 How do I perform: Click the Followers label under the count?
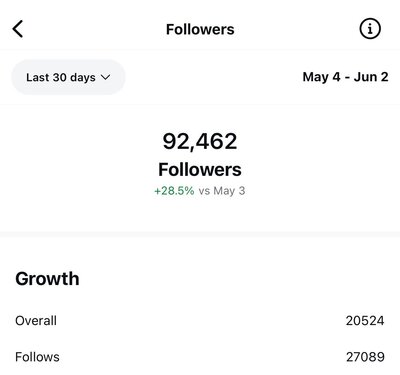coord(200,170)
